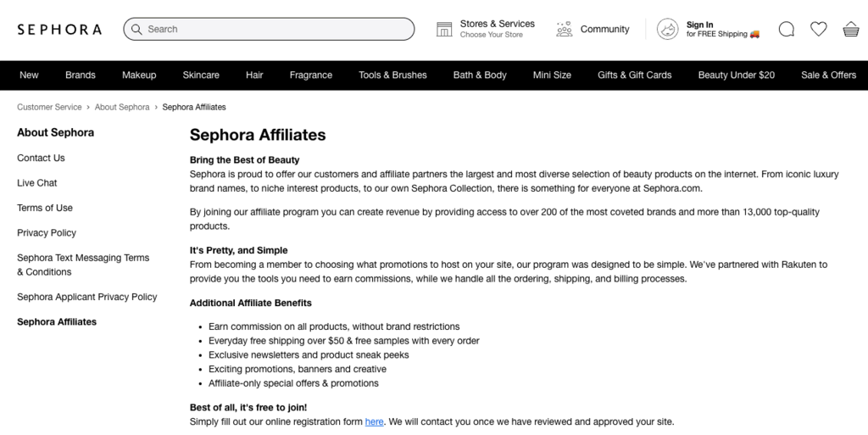
Task: Open the Sale & Offers menu
Action: pos(828,75)
